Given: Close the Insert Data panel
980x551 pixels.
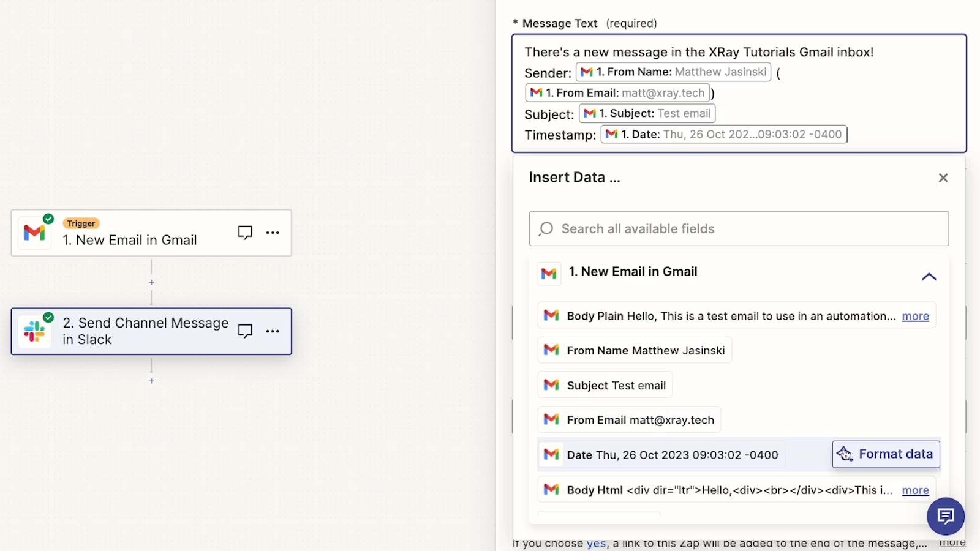Looking at the screenshot, I should point(943,178).
